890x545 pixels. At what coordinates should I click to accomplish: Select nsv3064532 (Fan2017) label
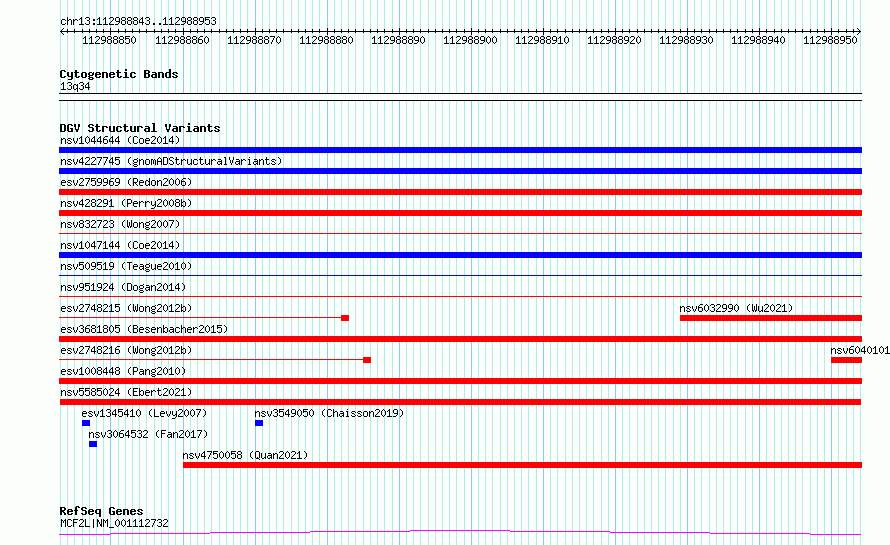point(148,434)
